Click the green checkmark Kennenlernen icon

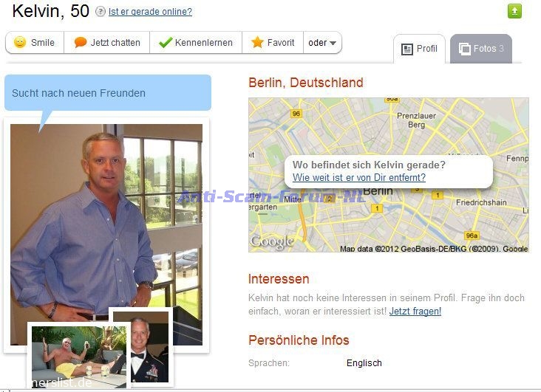166,42
